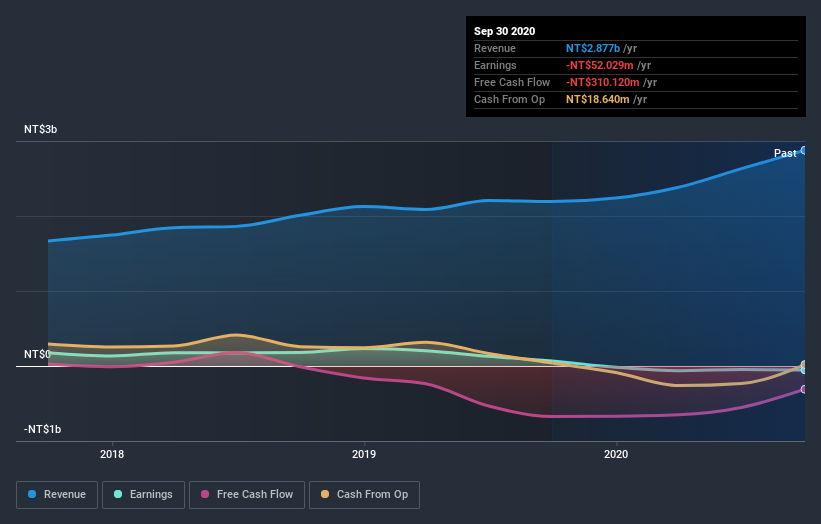This screenshot has width=821, height=524.
Task: Click the -NT$310.120m free cash flow value
Action: click(603, 82)
